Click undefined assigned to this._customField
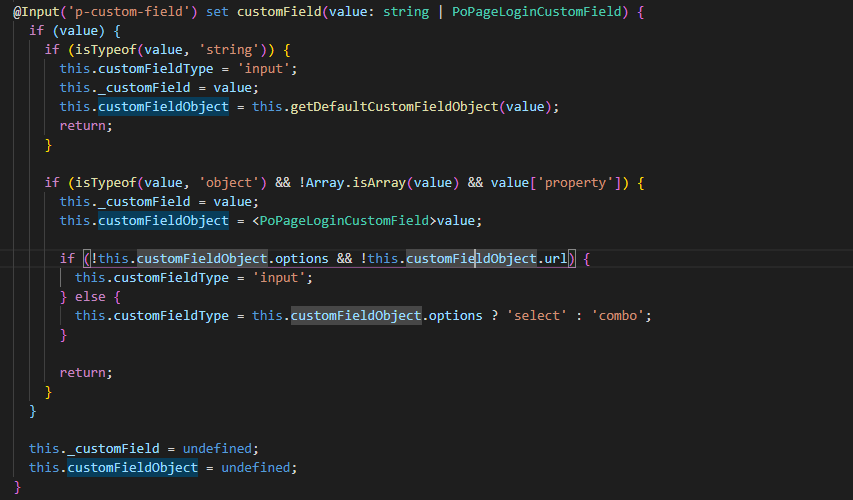The height and width of the screenshot is (500, 853). pyautogui.click(x=217, y=449)
